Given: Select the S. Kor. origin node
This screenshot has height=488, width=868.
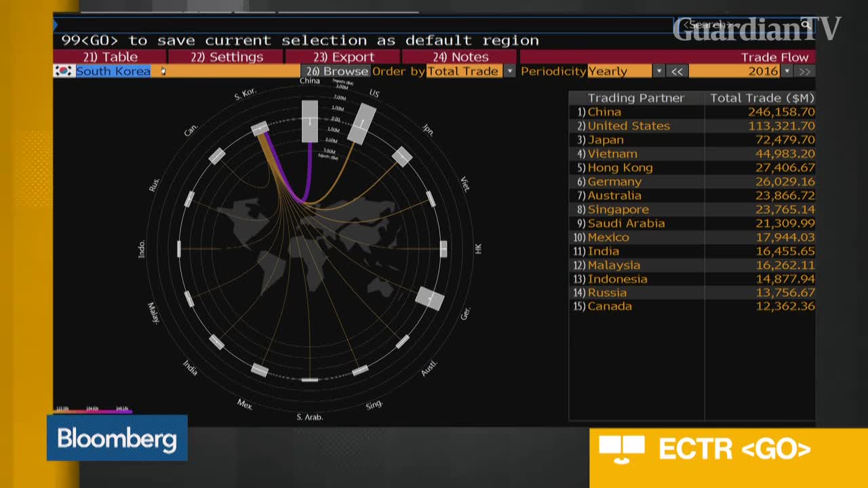Looking at the screenshot, I should pyautogui.click(x=260, y=129).
